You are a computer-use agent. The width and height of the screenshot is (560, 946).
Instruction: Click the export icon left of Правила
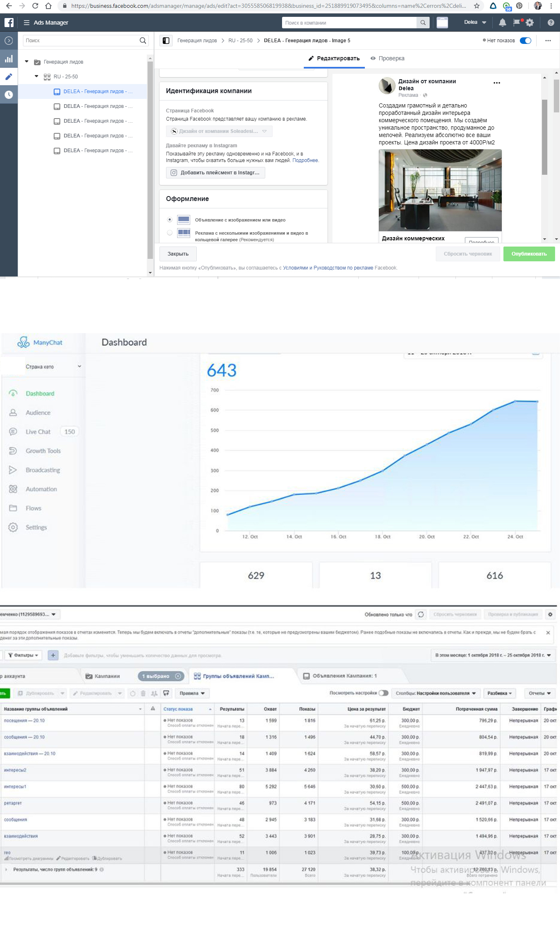(x=166, y=693)
